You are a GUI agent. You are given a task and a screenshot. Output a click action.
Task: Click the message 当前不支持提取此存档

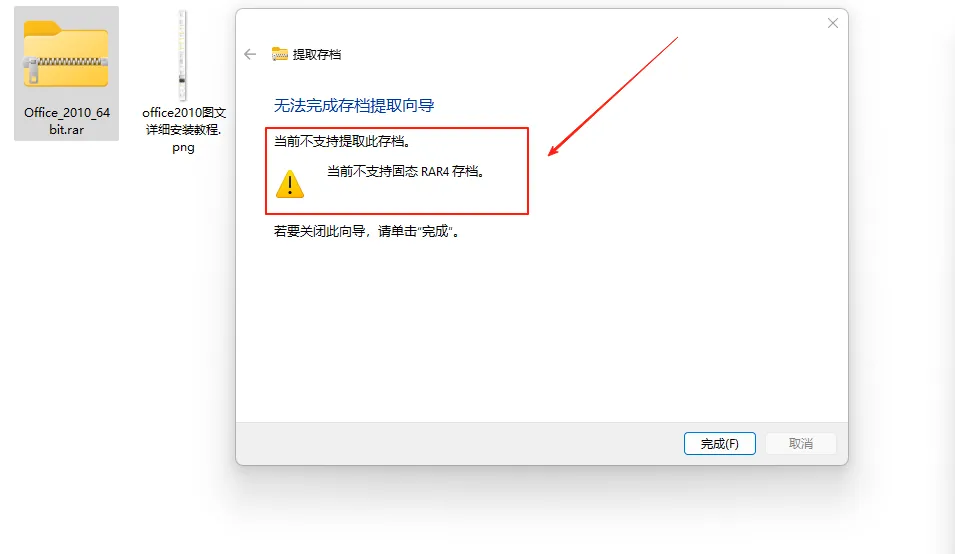coord(342,141)
